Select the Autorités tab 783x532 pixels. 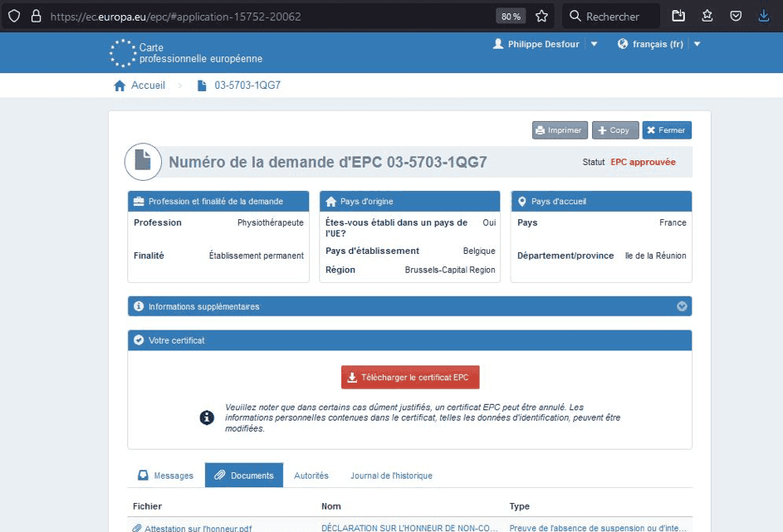(311, 476)
